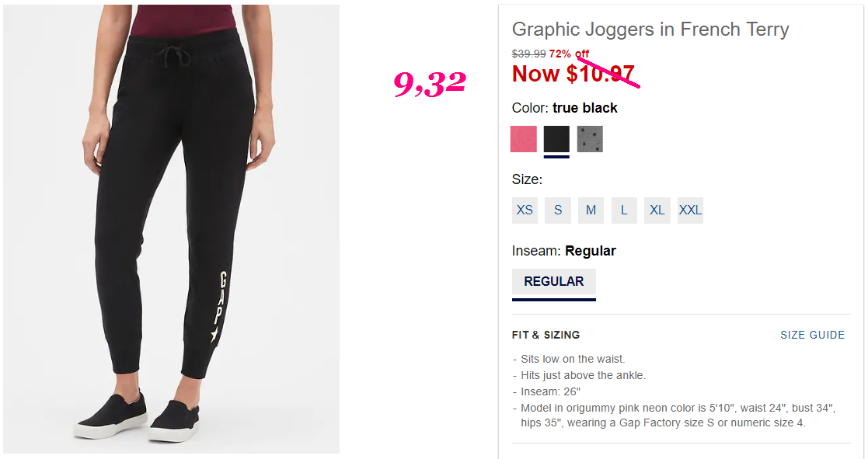Screen dimensions: 868x459
Task: Select size XXL
Action: click(x=690, y=210)
